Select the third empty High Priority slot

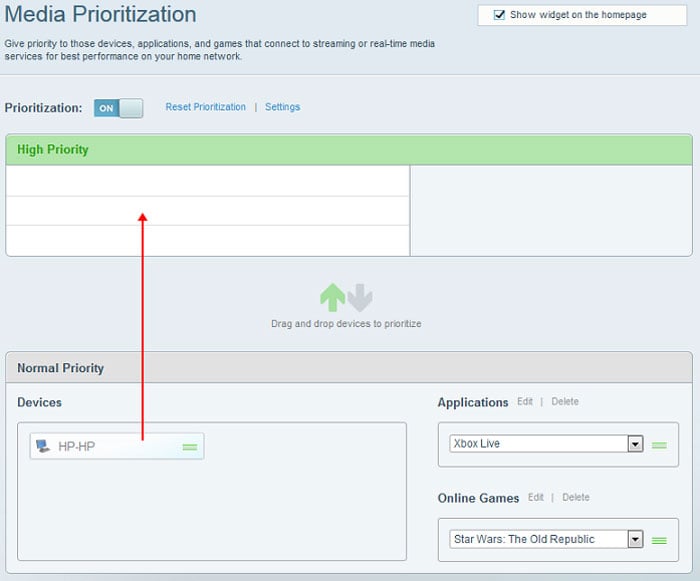point(208,241)
